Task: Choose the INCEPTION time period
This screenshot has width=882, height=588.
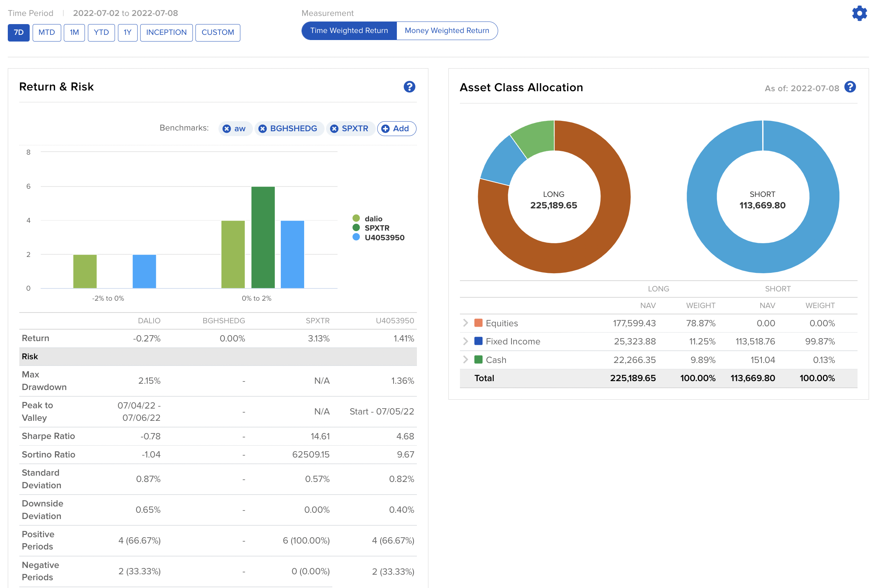Action: [x=166, y=33]
